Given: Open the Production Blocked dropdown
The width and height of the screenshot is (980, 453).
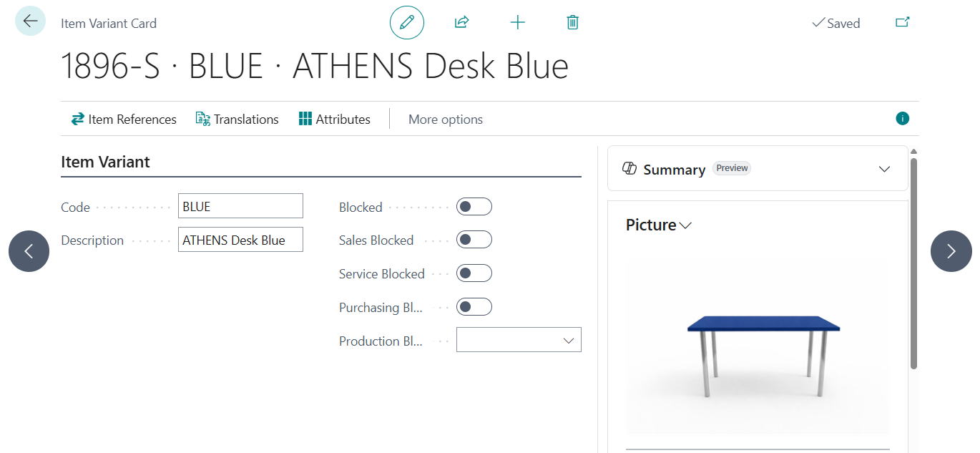Looking at the screenshot, I should tap(519, 341).
